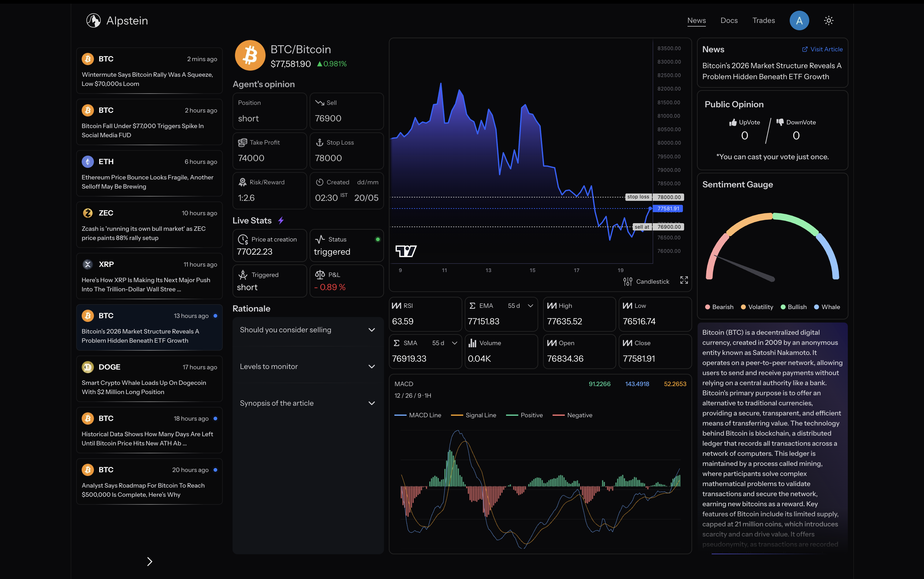Click the ZEC coin icon

click(88, 213)
